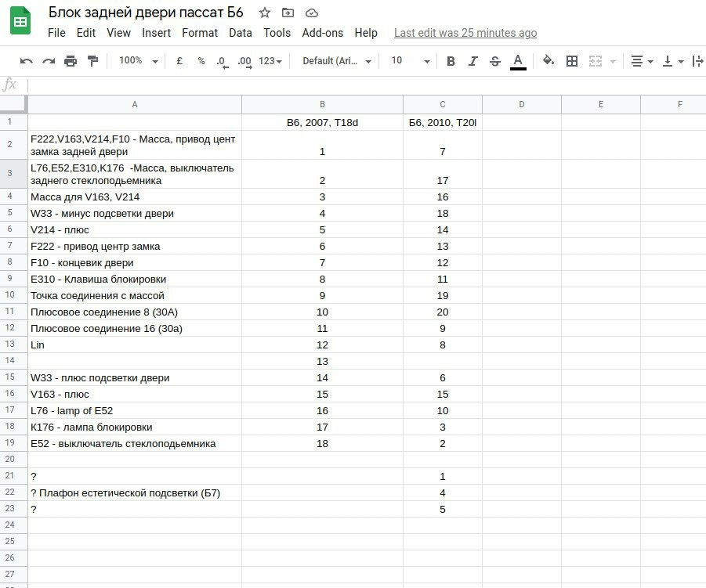706x588 pixels.
Task: Open horizontal align dropdown
Action: pos(642,61)
